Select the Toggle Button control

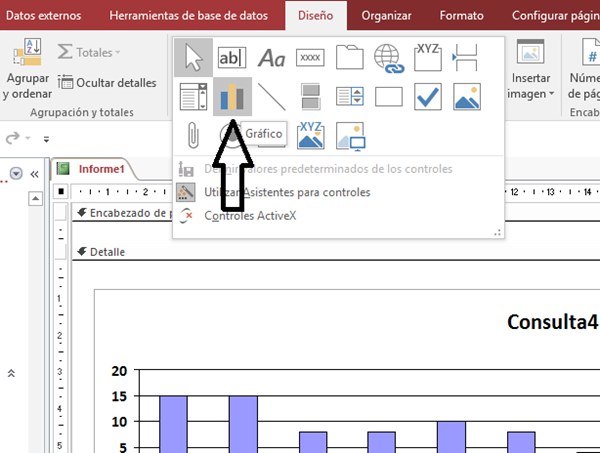click(x=310, y=96)
